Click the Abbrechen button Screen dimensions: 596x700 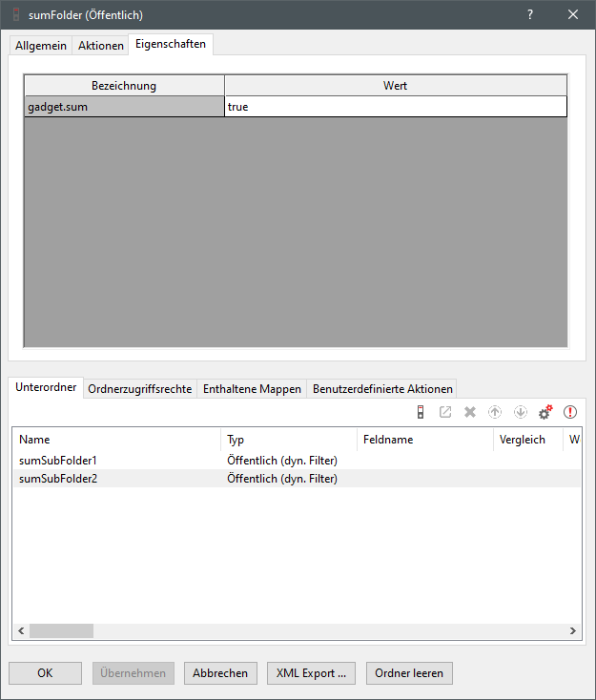[220, 672]
